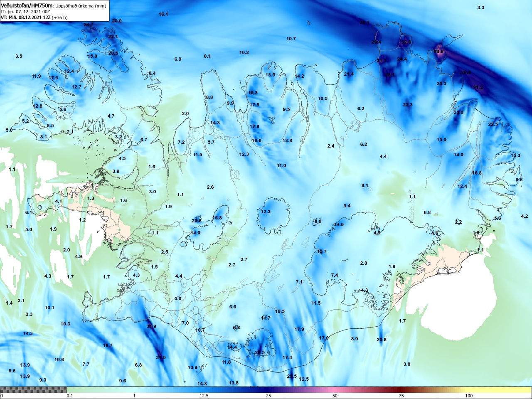Click the 14.2 precipitation value
The width and height of the screenshot is (532, 399).
pyautogui.click(x=299, y=76)
